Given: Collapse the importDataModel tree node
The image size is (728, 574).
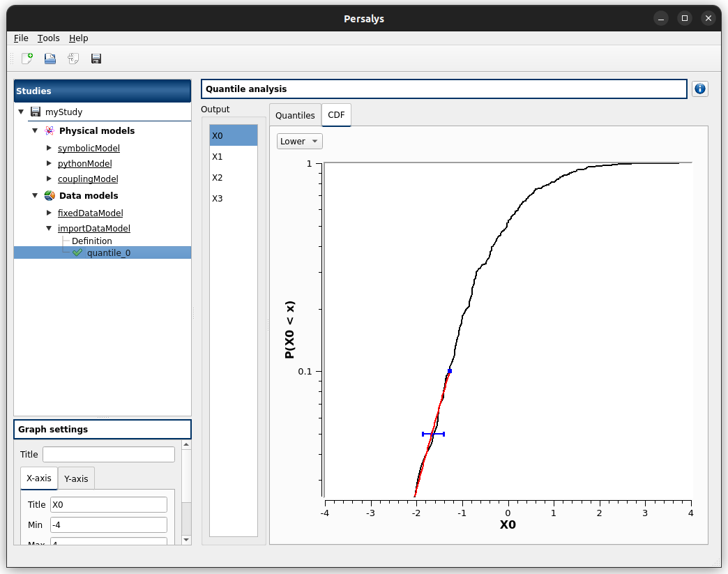Looking at the screenshot, I should [x=49, y=228].
